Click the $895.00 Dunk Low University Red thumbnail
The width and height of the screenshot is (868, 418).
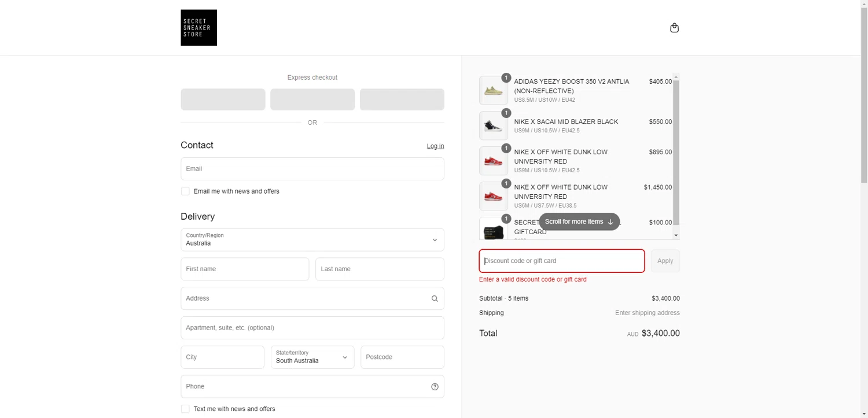494,161
